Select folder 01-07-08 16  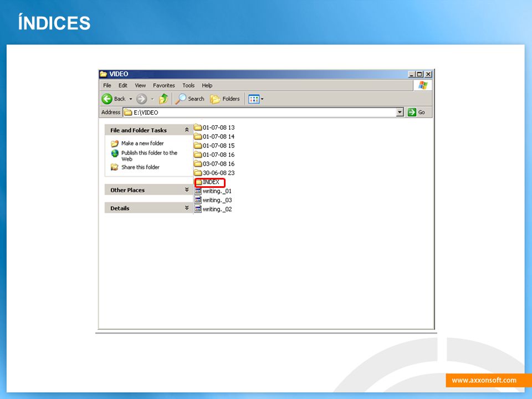[214, 155]
